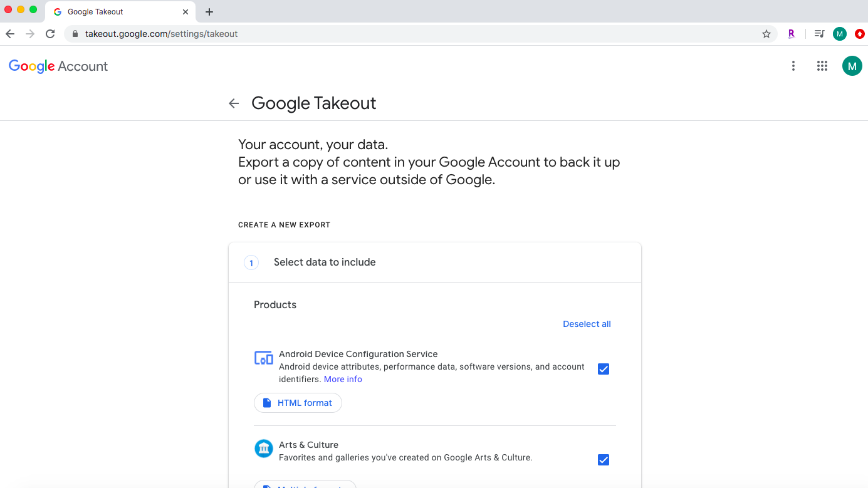
Task: Open the Google Account M profile avatar
Action: pos(852,66)
